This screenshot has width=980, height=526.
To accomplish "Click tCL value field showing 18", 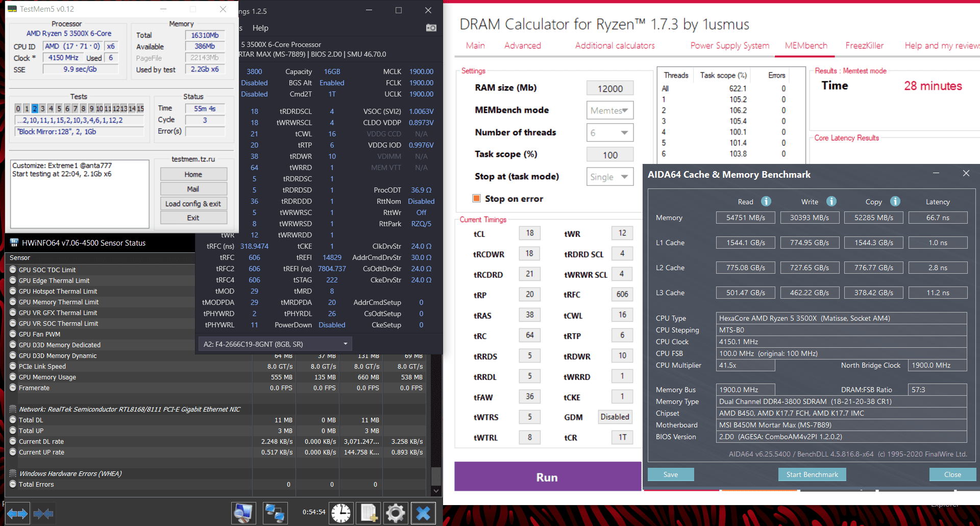I will pyautogui.click(x=530, y=233).
